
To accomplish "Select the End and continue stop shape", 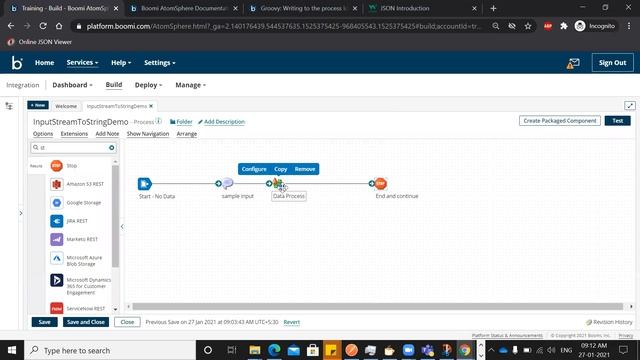I will coord(380,184).
